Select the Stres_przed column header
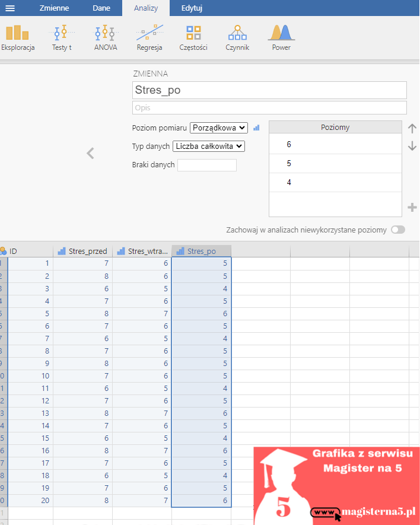Viewport: 420px width, 525px height. click(x=82, y=251)
